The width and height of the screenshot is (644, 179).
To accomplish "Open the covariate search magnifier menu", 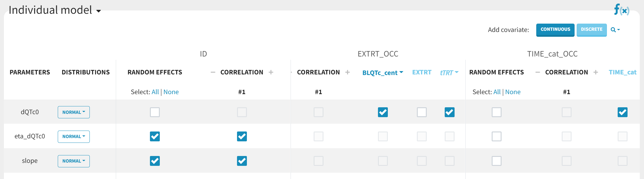I will click(615, 30).
